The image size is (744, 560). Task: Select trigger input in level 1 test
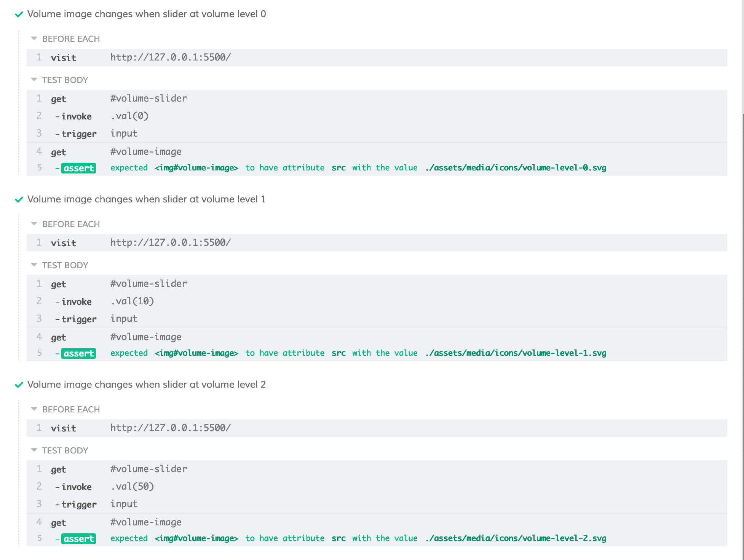point(377,319)
